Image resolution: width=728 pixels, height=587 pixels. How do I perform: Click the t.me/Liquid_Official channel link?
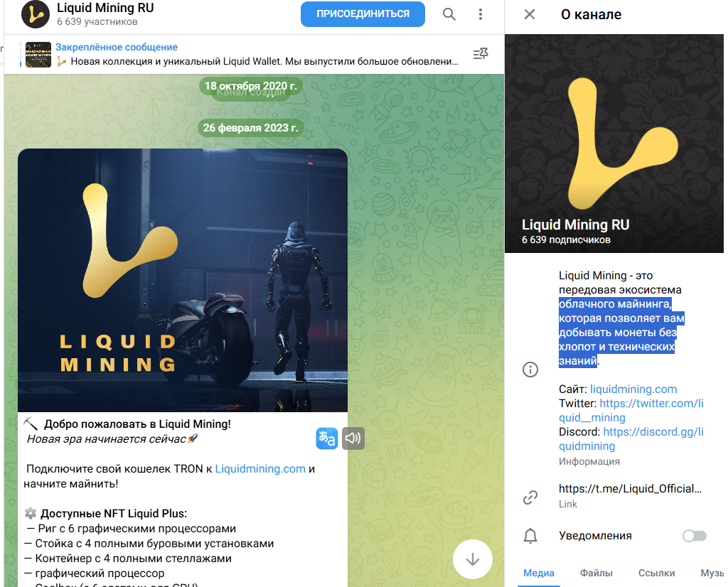click(x=630, y=489)
